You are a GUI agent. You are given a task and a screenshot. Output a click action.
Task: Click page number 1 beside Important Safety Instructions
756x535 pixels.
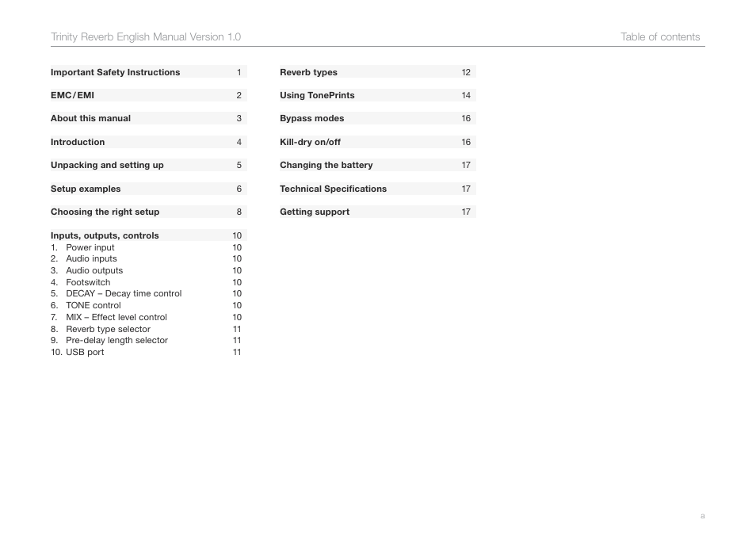point(239,72)
